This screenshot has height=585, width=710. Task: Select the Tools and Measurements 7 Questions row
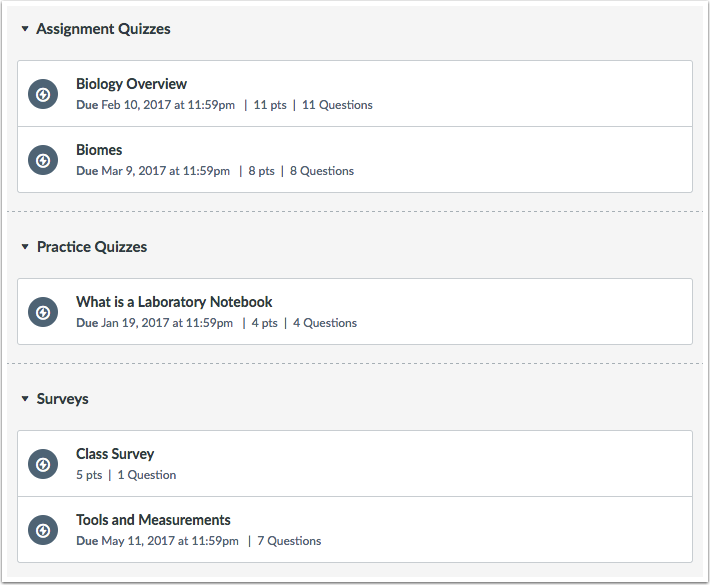point(198,541)
